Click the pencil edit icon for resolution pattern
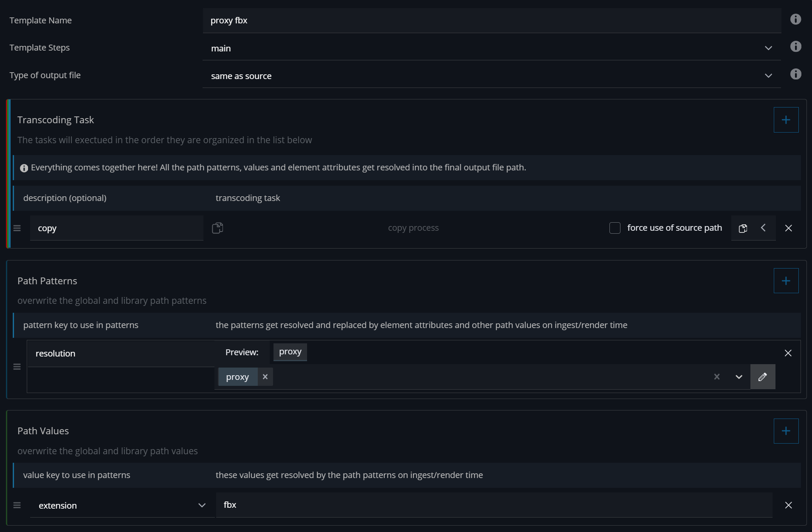Image resolution: width=812 pixels, height=532 pixels. [x=762, y=377]
